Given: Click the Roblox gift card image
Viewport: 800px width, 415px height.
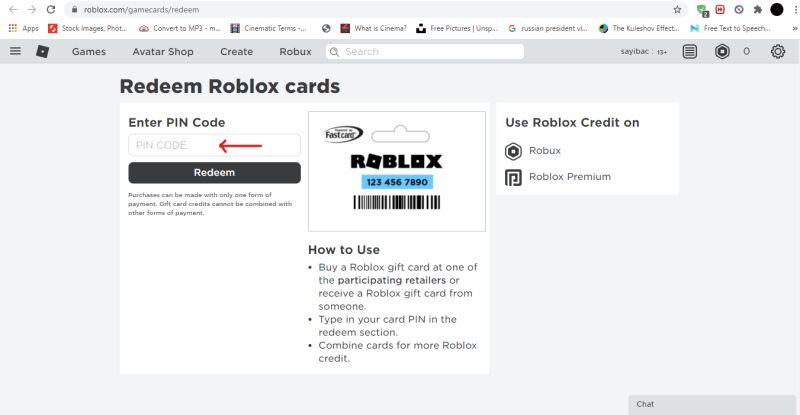Looking at the screenshot, I should (396, 172).
